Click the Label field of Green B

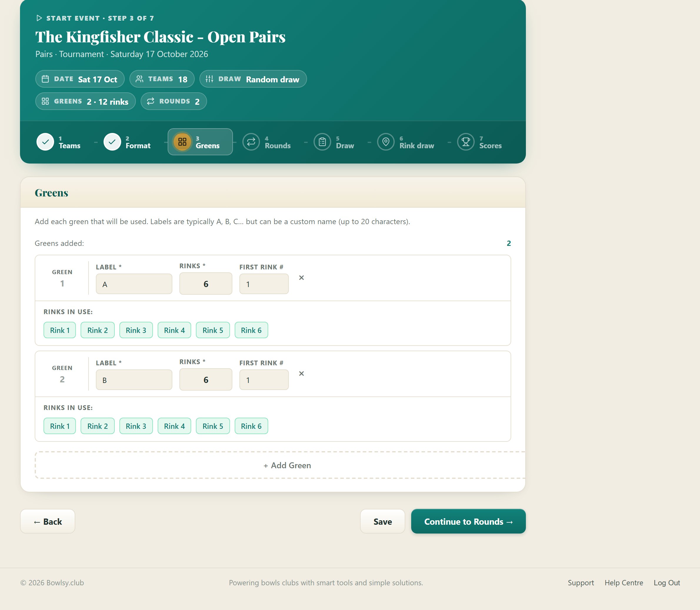pyautogui.click(x=134, y=380)
